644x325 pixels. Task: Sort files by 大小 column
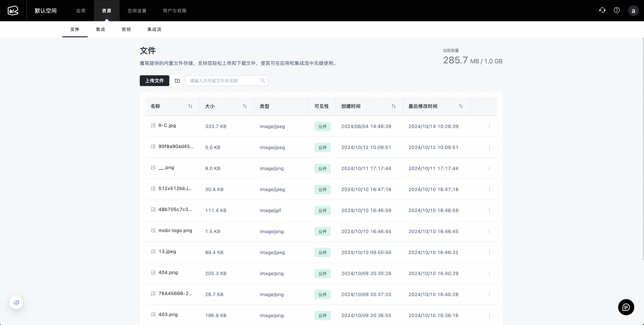[x=245, y=106]
